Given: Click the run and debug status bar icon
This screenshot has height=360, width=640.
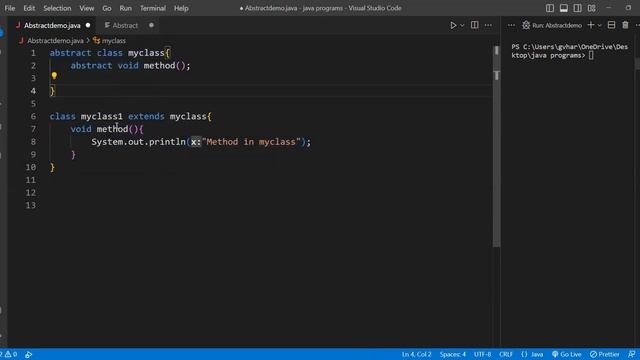Looking at the screenshot, I should [x=29, y=354].
